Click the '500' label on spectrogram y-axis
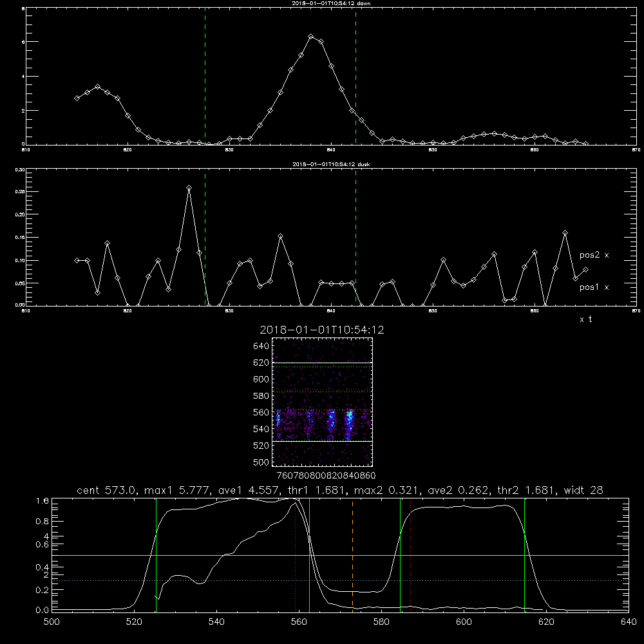 [261, 462]
